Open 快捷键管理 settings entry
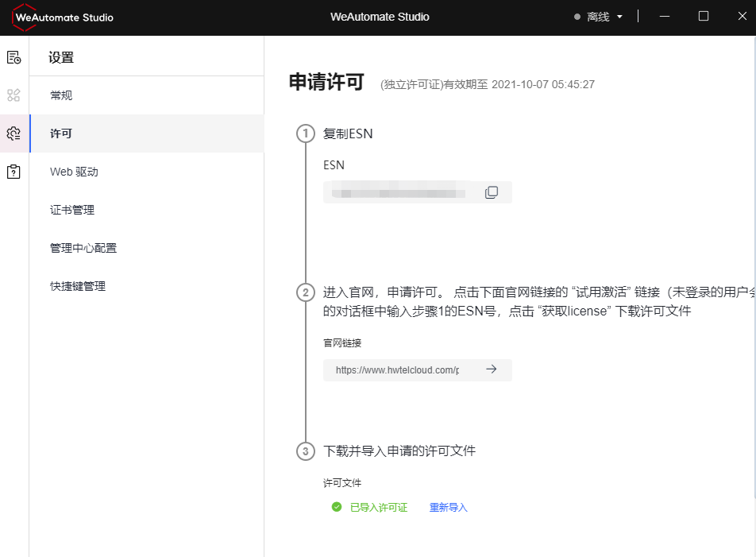Image resolution: width=756 pixels, height=557 pixels. 77,286
